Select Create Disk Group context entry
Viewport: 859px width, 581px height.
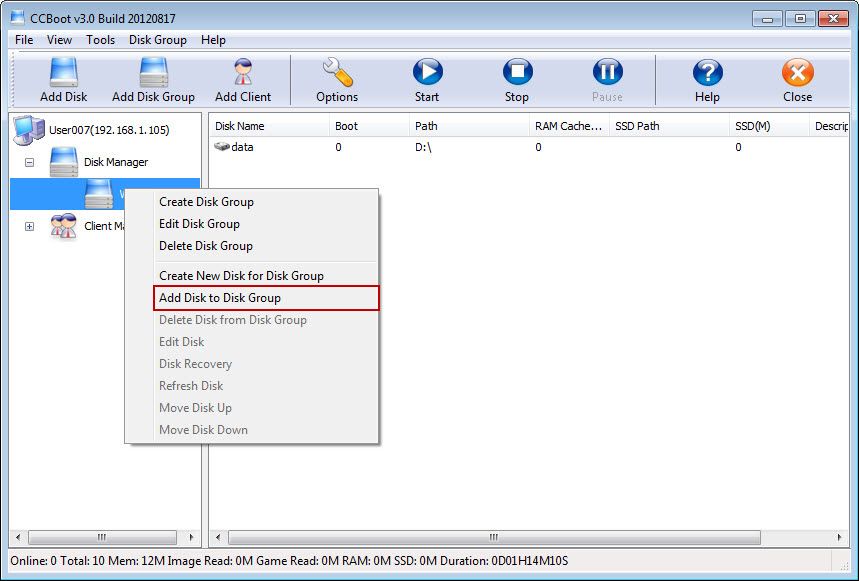tap(206, 202)
